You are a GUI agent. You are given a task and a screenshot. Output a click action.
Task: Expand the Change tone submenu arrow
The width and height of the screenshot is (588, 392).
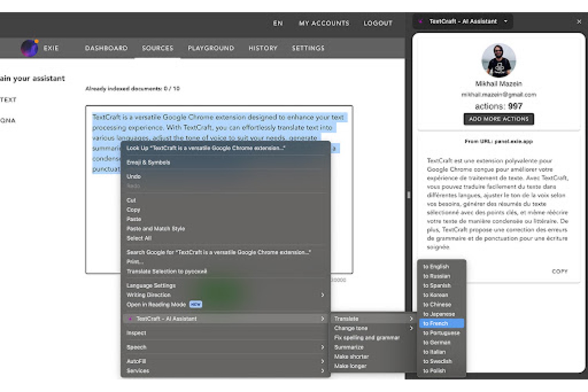click(x=411, y=328)
